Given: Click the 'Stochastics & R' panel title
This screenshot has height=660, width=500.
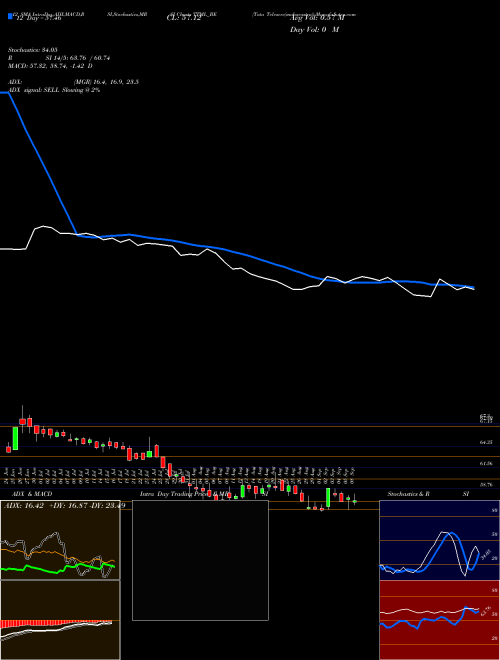Looking at the screenshot, I should 409,494.
